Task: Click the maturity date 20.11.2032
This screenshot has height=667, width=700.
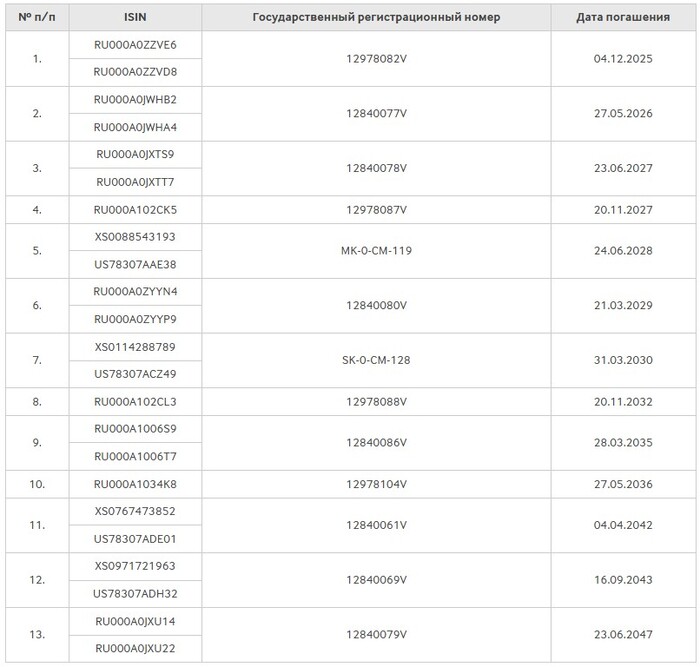Action: pos(623,402)
